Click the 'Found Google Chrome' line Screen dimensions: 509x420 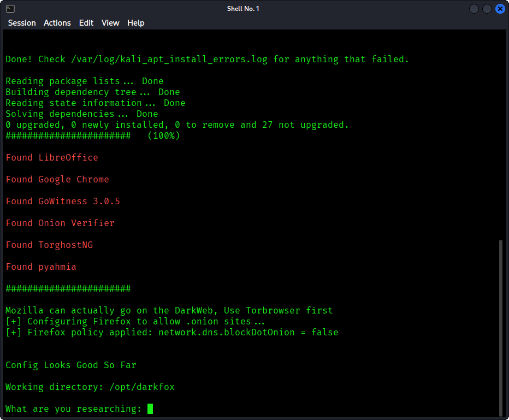pyautogui.click(x=57, y=180)
